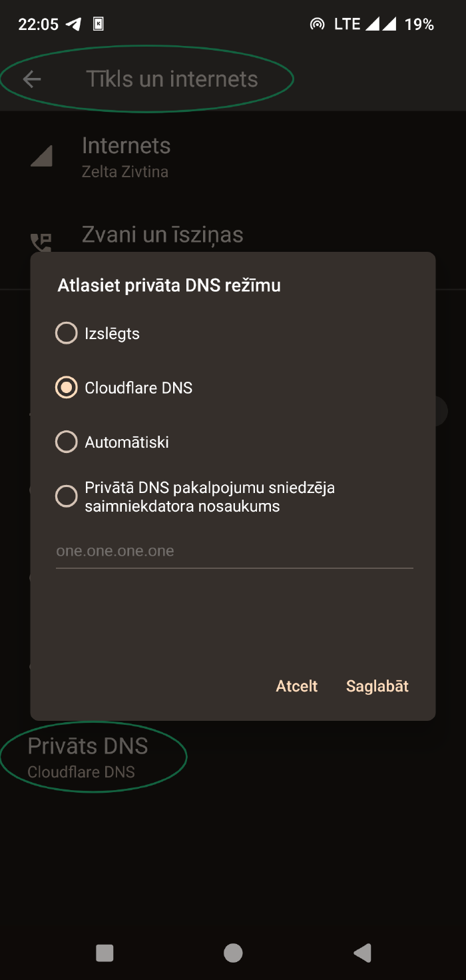Click the one.one.one.one hostname field
This screenshot has width=466, height=980.
[234, 552]
